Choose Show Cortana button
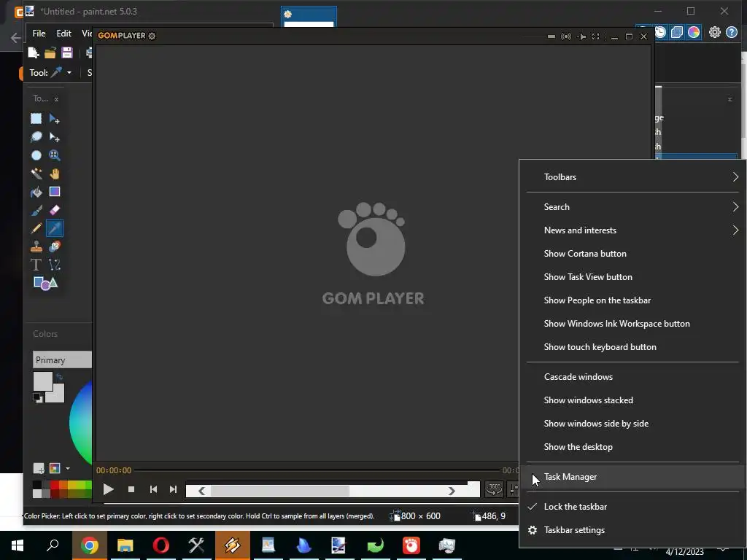Image resolution: width=747 pixels, height=560 pixels. [x=632, y=254]
